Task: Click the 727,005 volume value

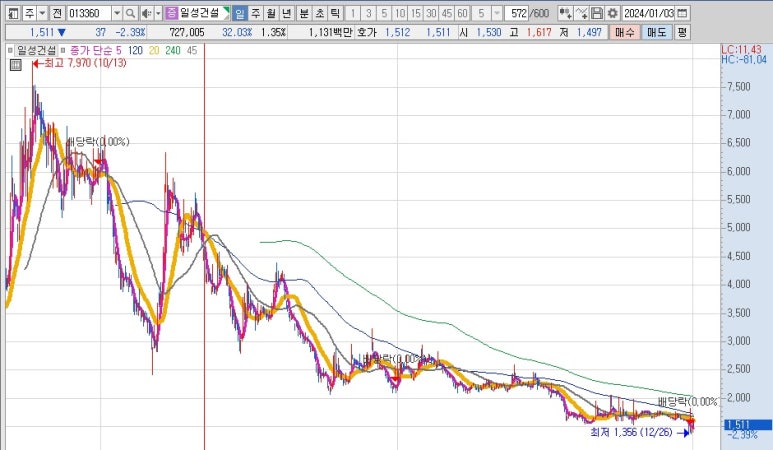Action: (x=187, y=33)
